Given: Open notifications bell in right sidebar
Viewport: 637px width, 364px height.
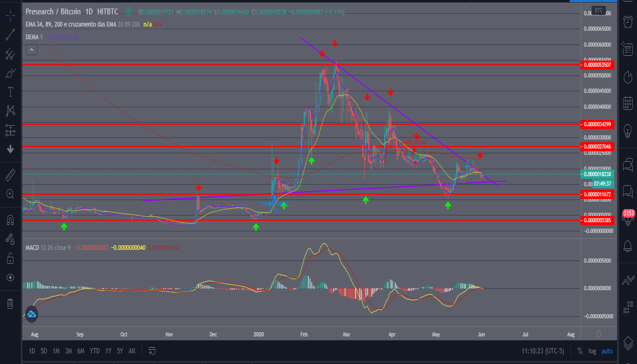Looking at the screenshot, I should (627, 246).
